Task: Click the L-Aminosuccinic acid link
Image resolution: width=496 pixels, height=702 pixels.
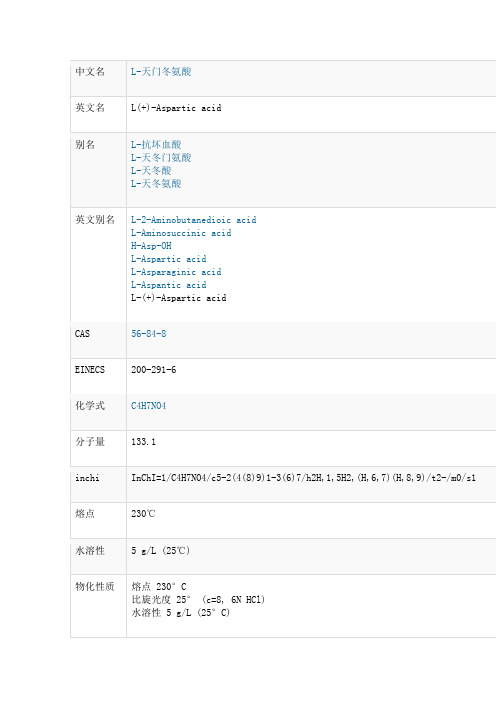Action: (181, 233)
